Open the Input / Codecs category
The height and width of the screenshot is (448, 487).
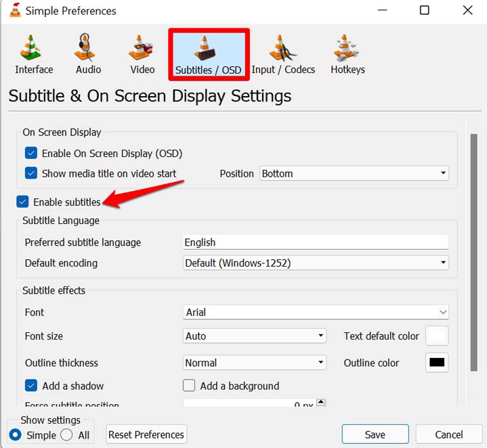[283, 55]
